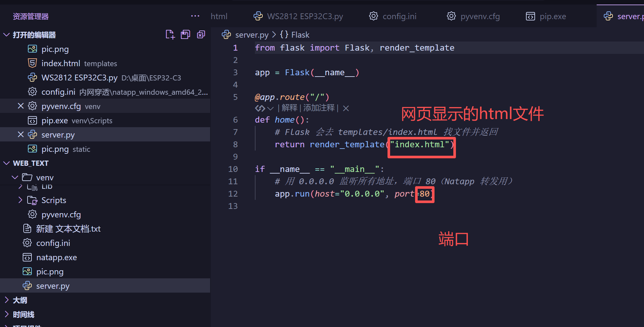
Task: Click the new untitled file icon in 打开的编辑器 header
Action: coord(170,34)
